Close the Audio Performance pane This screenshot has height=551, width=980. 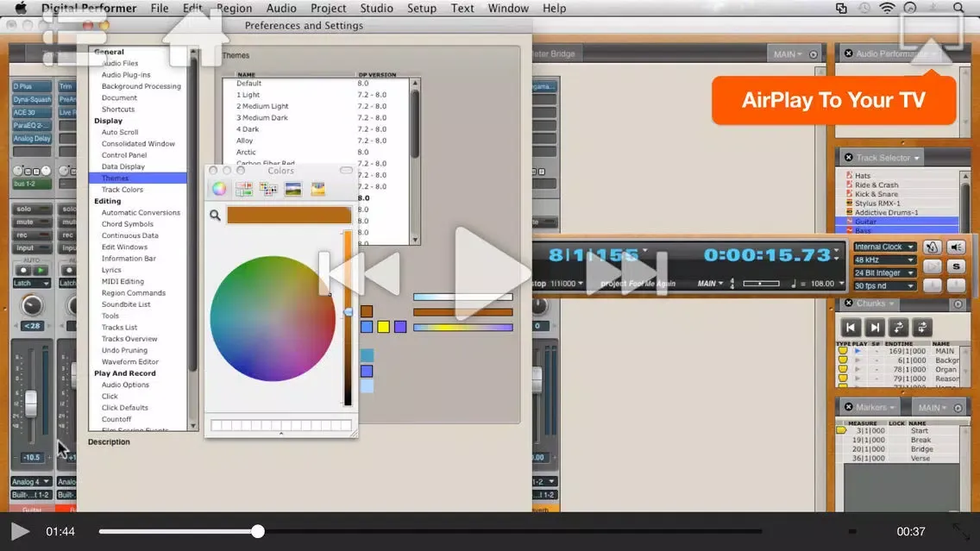(x=848, y=53)
